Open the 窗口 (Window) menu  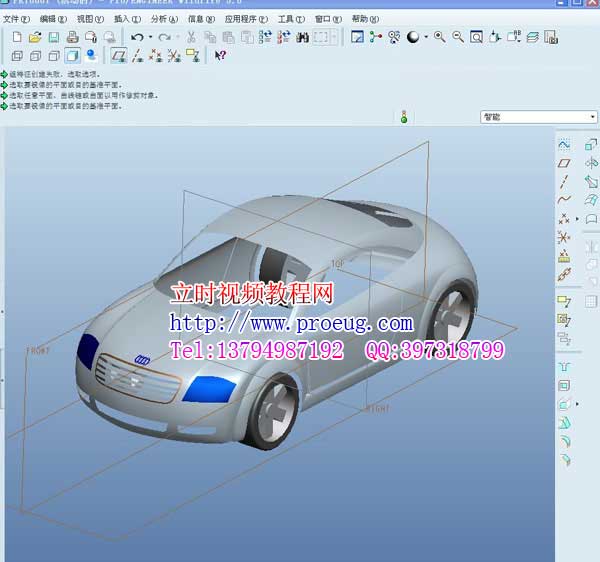click(x=328, y=19)
